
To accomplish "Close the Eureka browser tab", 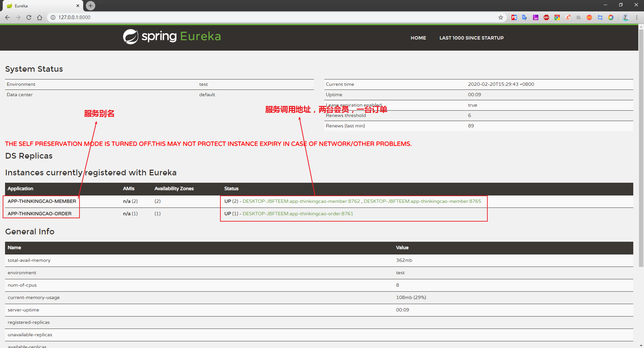I will [x=78, y=6].
